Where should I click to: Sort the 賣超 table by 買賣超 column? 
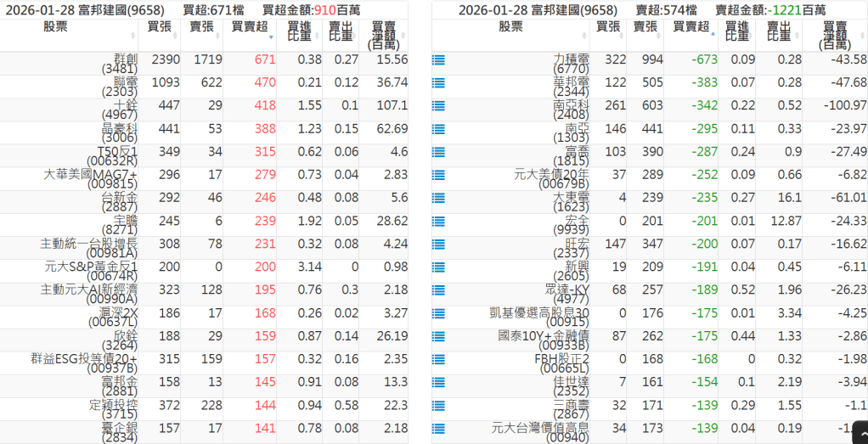coord(689,27)
